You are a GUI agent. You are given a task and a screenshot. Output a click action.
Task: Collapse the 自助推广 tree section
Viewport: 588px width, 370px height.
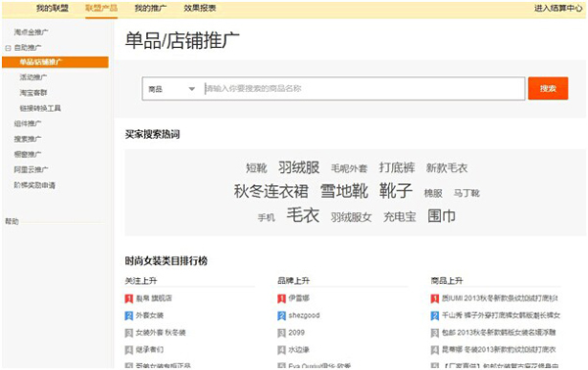click(x=8, y=48)
